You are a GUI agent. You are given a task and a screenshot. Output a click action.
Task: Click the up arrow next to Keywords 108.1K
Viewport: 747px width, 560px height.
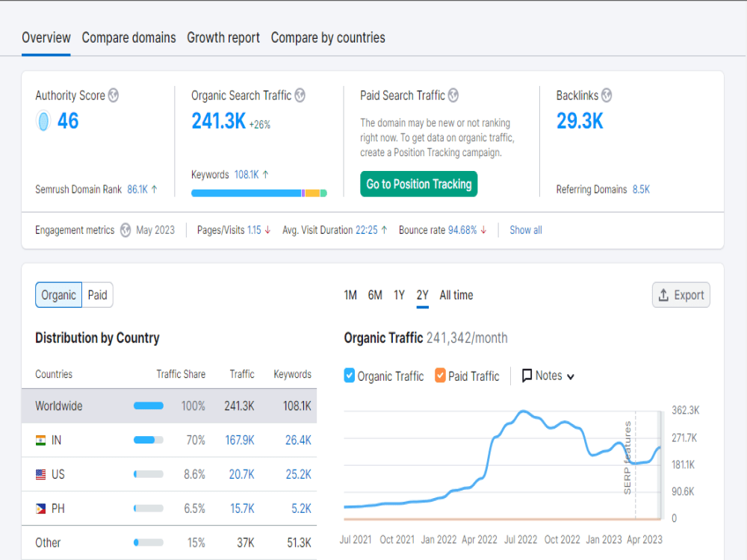[x=265, y=175]
